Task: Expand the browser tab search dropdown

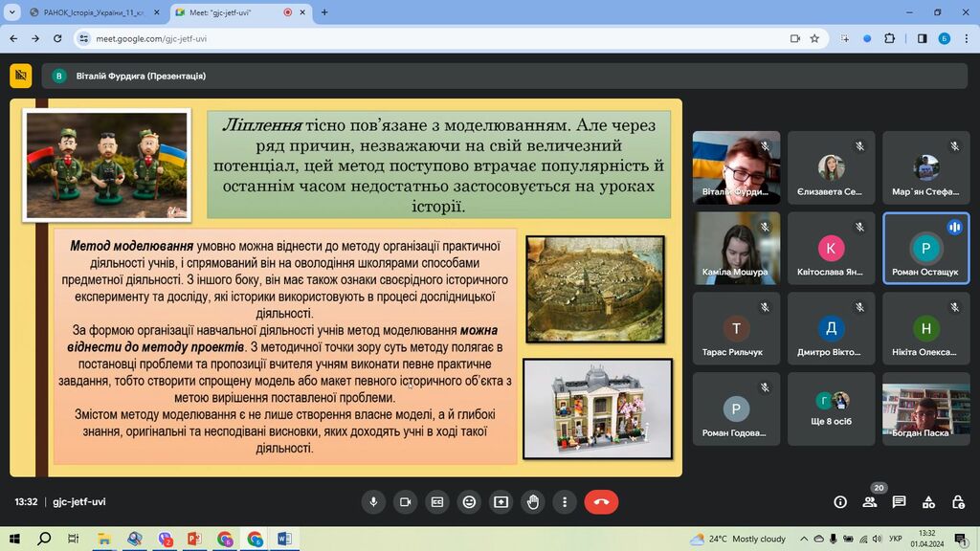Action: point(12,12)
